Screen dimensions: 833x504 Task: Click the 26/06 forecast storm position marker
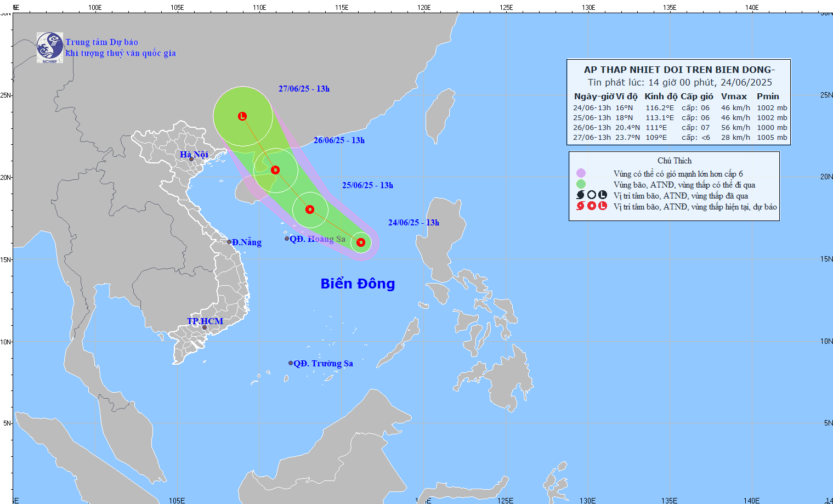coord(275,170)
